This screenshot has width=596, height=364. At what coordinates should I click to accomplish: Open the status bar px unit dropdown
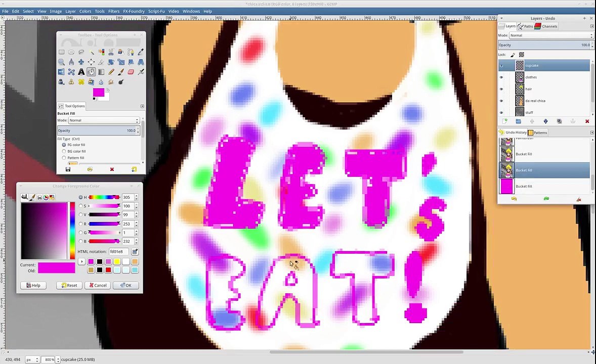tap(32, 359)
